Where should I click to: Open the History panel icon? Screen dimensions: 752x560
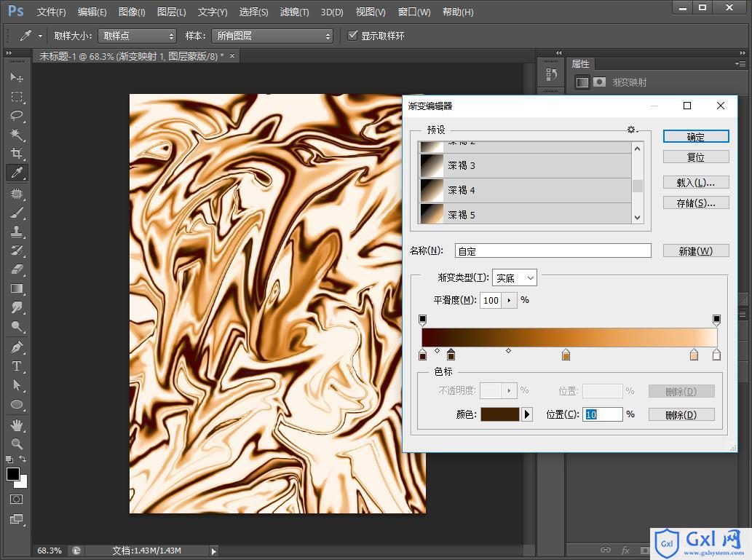(551, 74)
